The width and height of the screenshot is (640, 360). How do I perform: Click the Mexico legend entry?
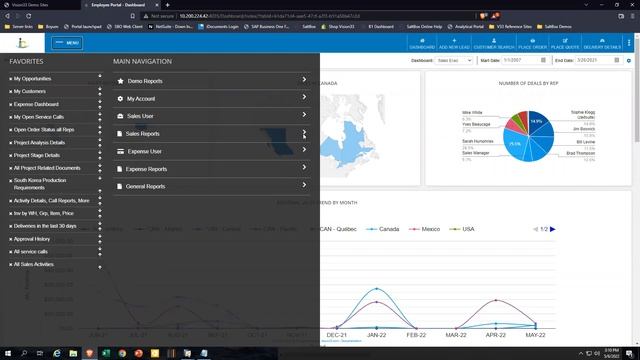(424, 229)
